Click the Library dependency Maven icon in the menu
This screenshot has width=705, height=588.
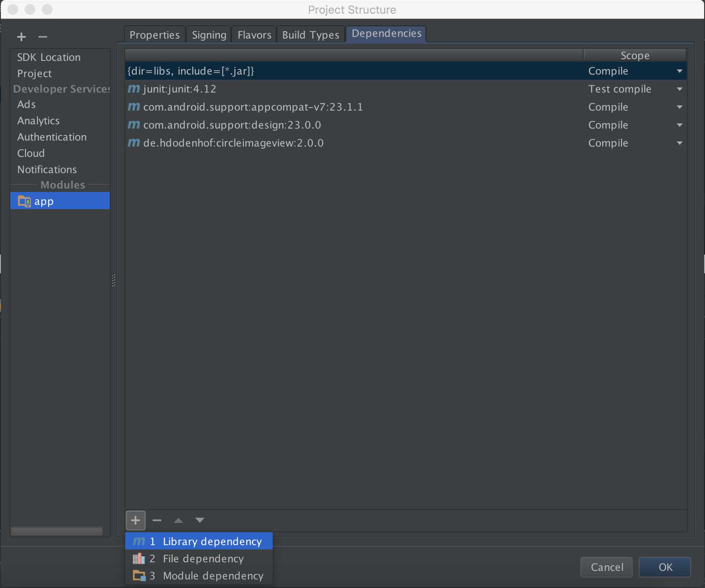(x=139, y=541)
